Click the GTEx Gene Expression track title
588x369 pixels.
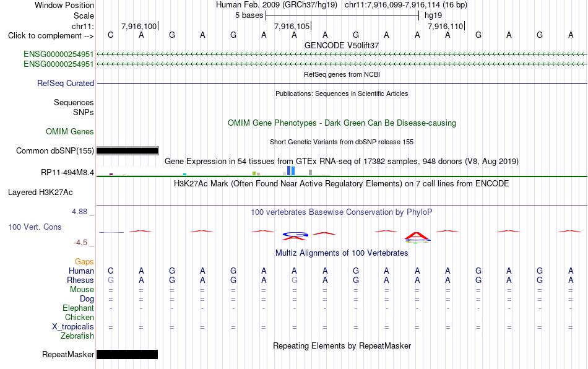(x=342, y=161)
